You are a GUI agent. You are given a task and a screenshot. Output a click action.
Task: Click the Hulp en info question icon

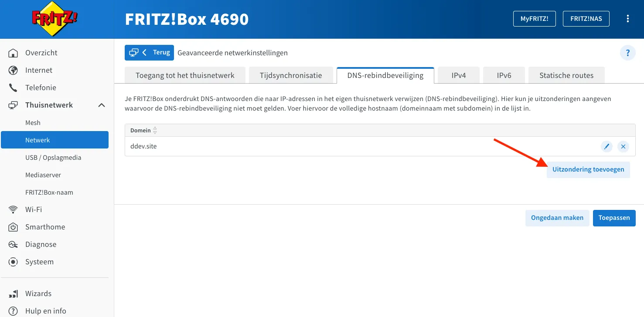pos(14,311)
